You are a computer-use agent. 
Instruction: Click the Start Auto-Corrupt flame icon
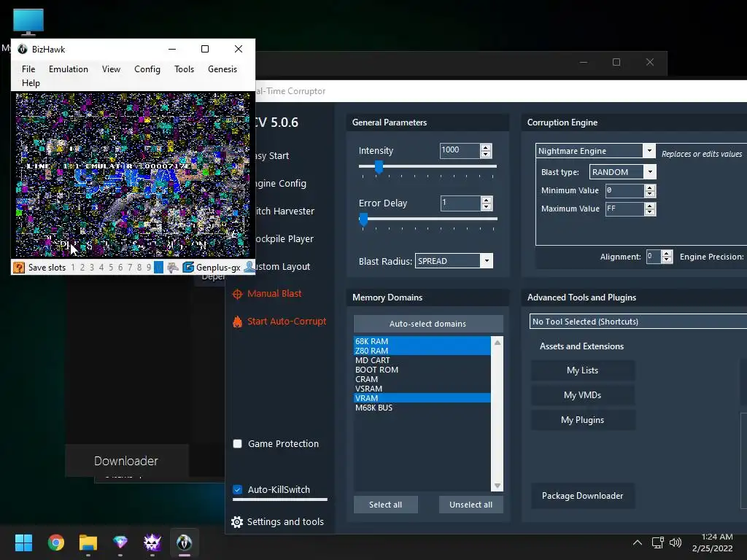click(x=237, y=322)
